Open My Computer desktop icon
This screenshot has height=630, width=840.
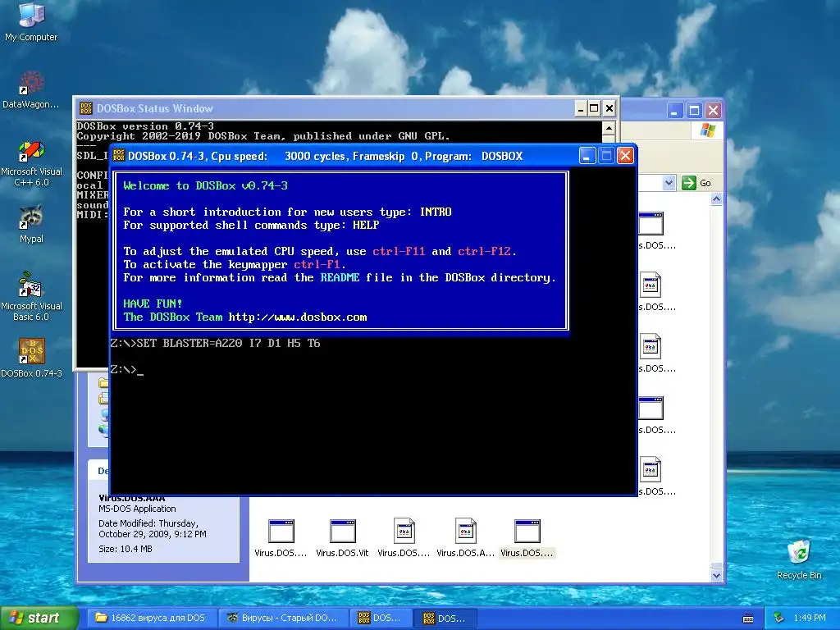(x=31, y=21)
